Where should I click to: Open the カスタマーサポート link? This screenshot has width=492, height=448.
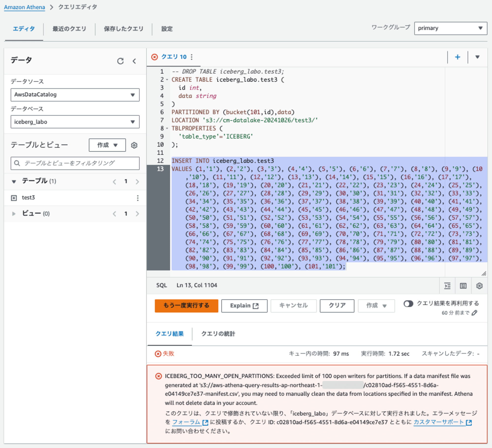point(443,422)
